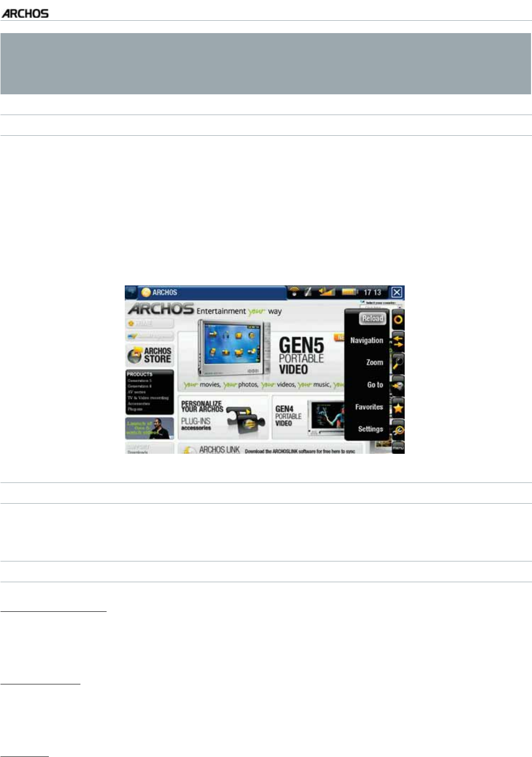Click the WiFi signal status icon

pos(294,292)
